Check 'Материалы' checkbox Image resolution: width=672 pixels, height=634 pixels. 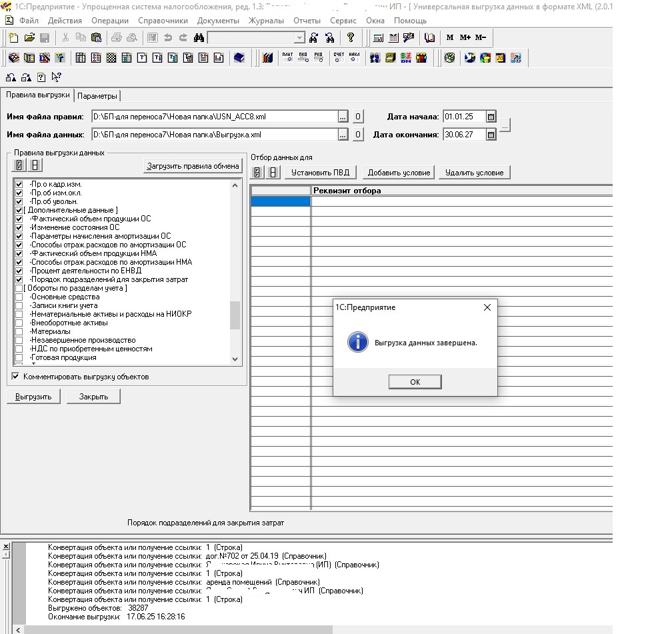click(x=19, y=331)
